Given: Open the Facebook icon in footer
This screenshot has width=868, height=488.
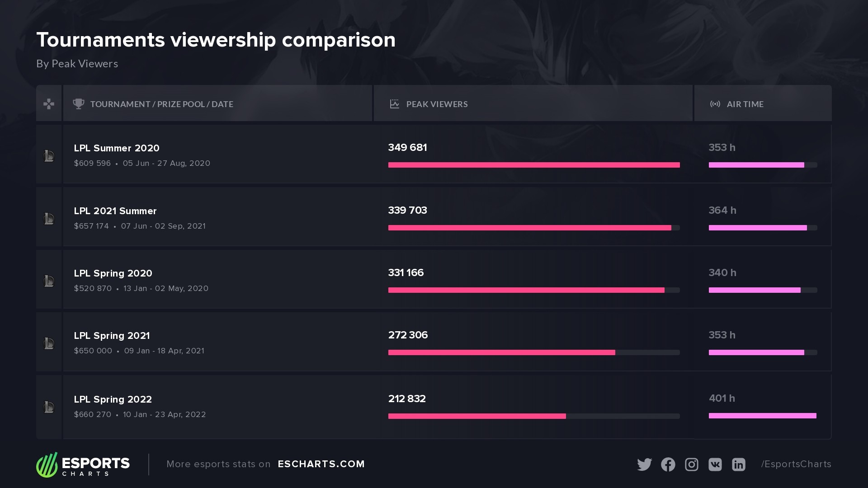Looking at the screenshot, I should [668, 465].
